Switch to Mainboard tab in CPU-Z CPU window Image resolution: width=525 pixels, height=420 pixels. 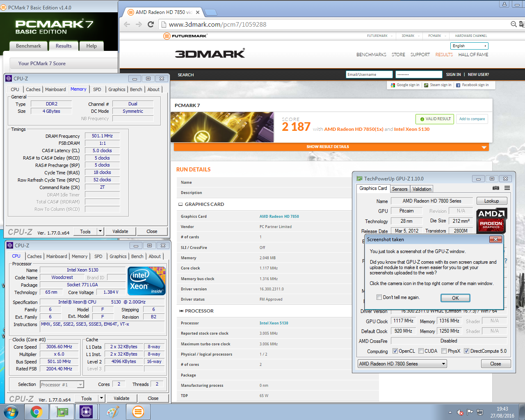[57, 256]
